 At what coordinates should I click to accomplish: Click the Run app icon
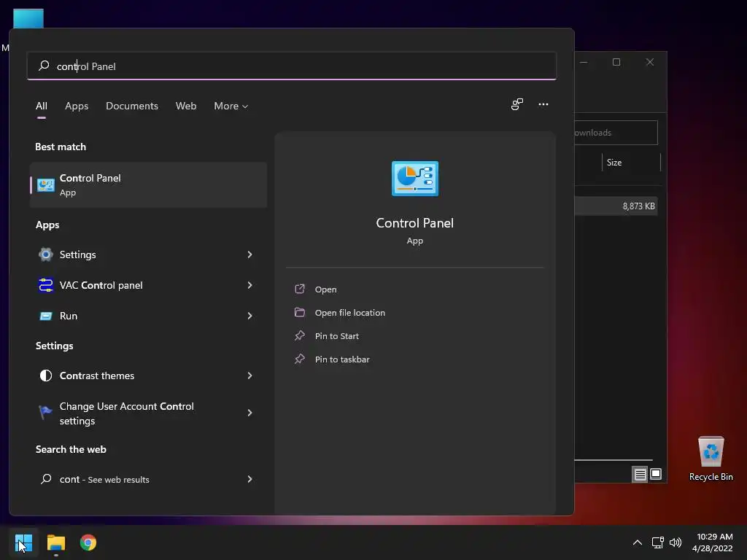46,316
